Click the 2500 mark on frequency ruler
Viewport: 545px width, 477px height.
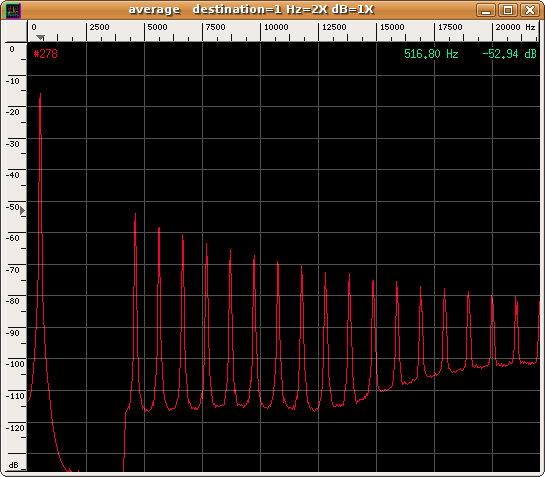coord(99,27)
